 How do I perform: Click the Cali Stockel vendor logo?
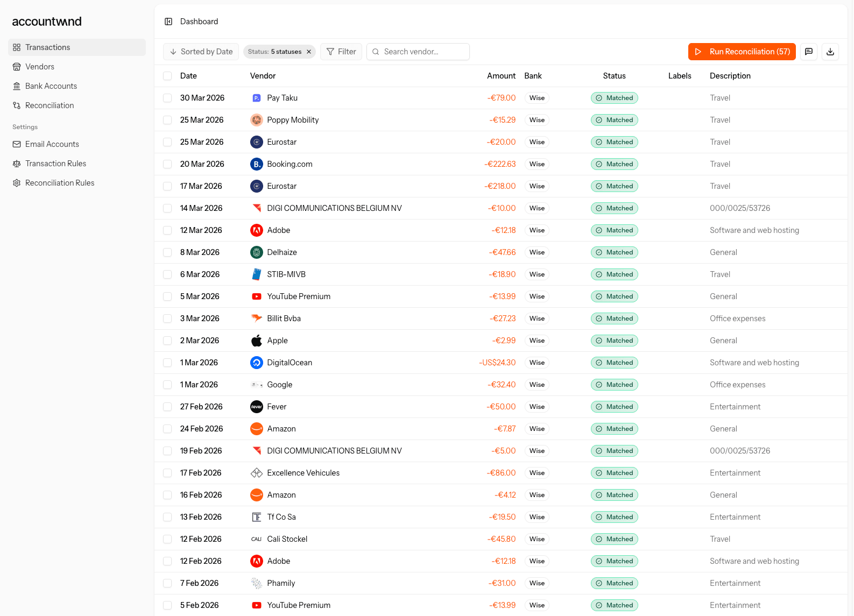257,539
